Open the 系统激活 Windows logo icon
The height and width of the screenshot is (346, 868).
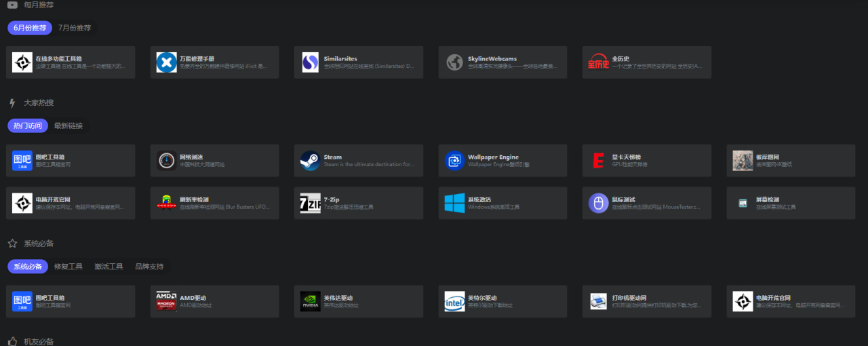[454, 203]
